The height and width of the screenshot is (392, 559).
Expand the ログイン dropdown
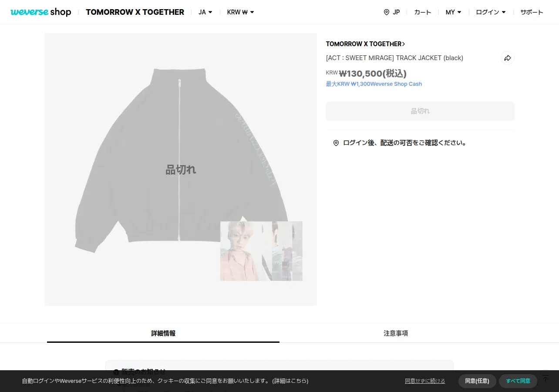click(491, 12)
